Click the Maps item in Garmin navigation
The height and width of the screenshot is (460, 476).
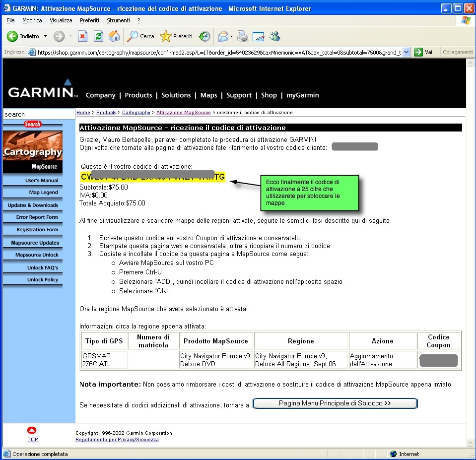(208, 95)
